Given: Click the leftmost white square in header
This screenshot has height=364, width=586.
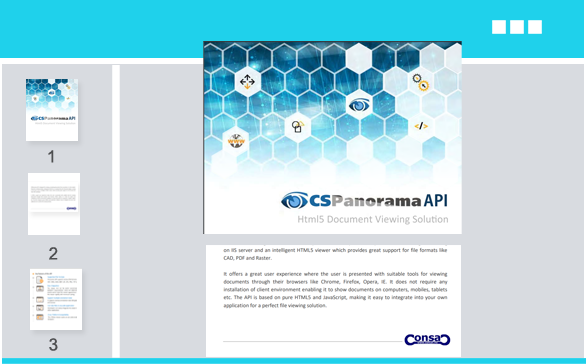Looking at the screenshot, I should [499, 27].
